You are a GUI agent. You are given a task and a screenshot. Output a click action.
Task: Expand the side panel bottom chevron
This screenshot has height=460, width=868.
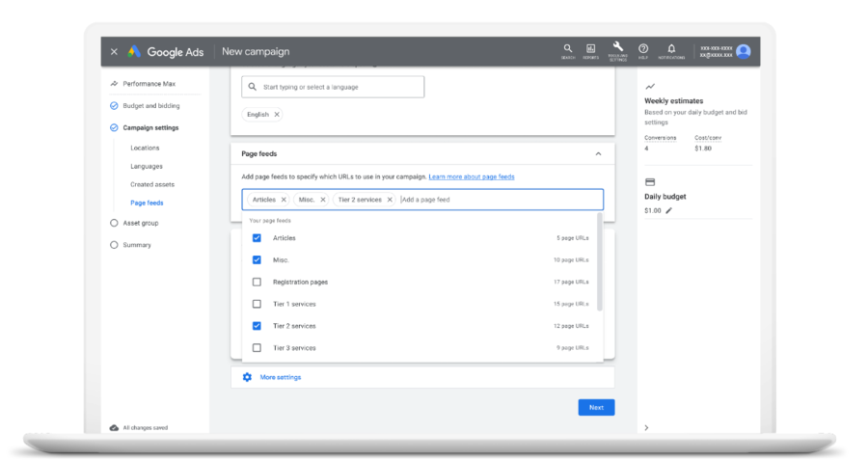pos(646,427)
